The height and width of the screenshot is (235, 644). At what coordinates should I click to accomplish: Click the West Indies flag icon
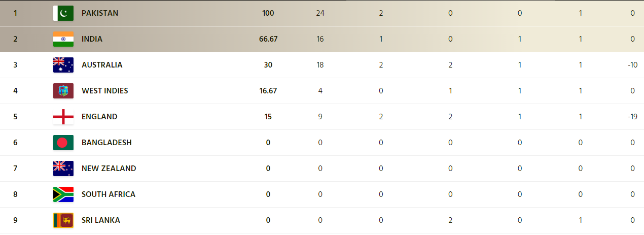(63, 91)
